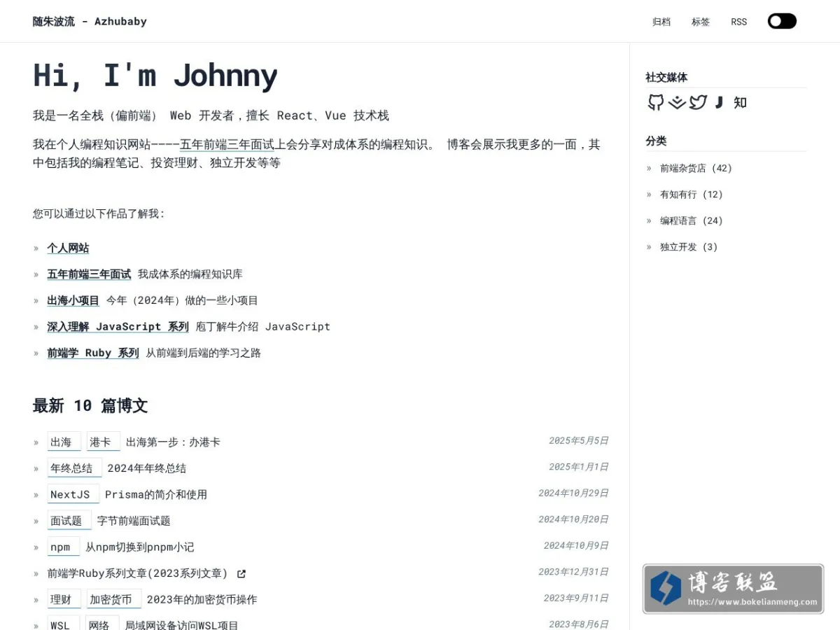Click the date 2023年9月11日
Viewport: 840px width, 630px height.
click(576, 598)
